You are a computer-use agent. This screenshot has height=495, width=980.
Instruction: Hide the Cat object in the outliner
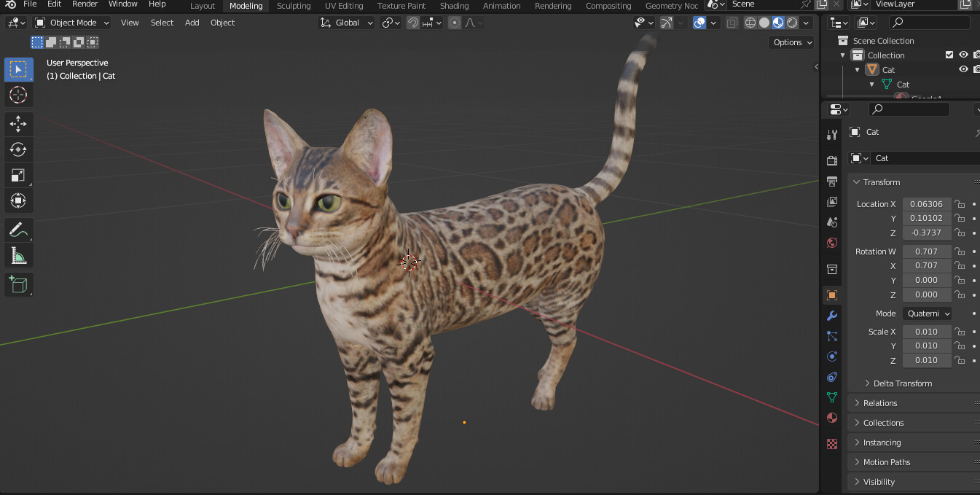coord(963,69)
